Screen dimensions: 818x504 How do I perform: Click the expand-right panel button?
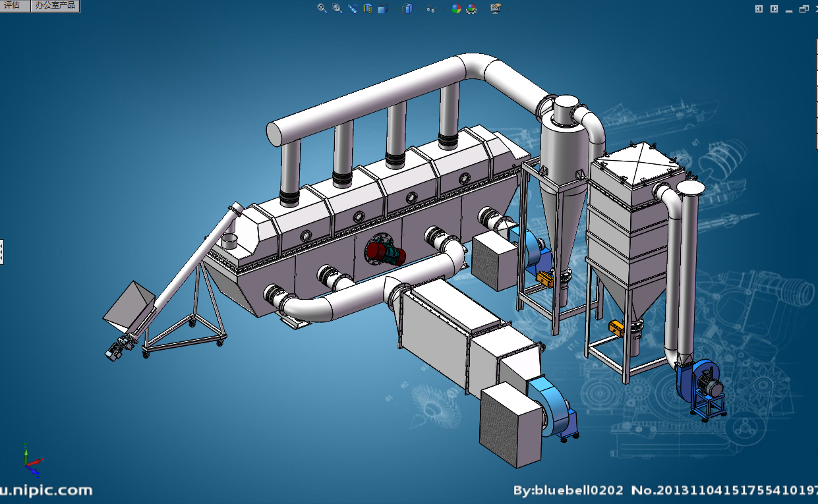[x=774, y=9]
